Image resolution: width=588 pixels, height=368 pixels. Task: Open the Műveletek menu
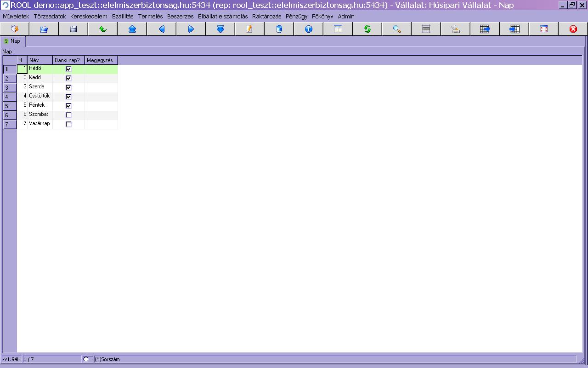(x=16, y=16)
